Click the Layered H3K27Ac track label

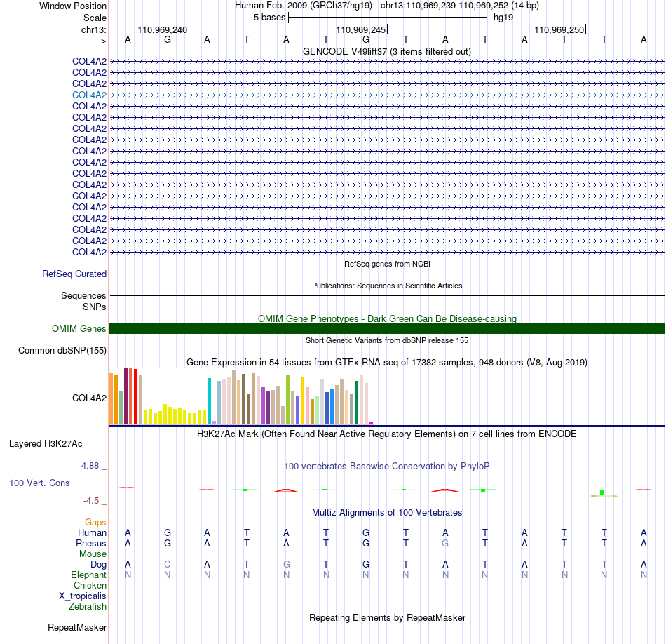tap(46, 444)
